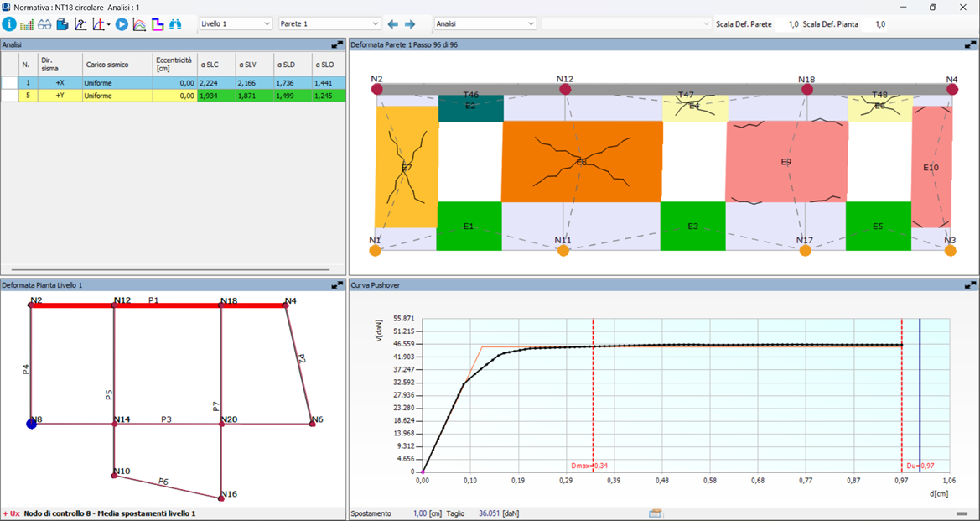The image size is (980, 521).
Task: Maximize the Analisi panel
Action: coord(337,44)
